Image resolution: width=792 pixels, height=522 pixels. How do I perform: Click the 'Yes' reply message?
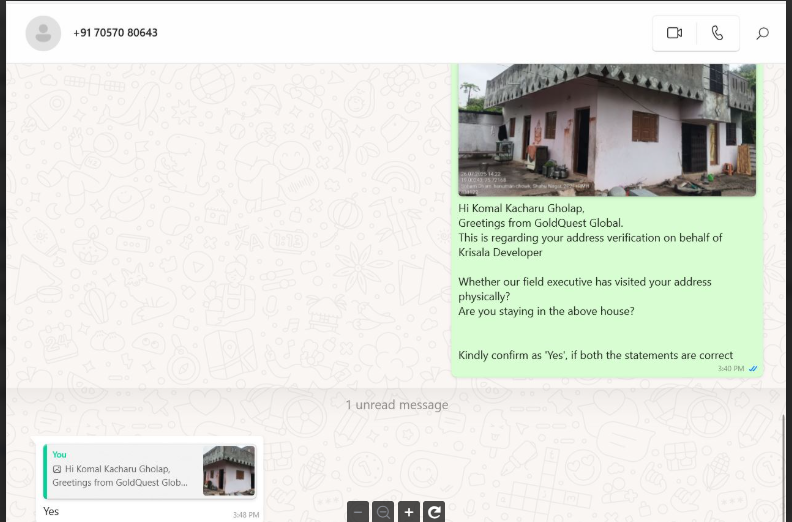51,511
